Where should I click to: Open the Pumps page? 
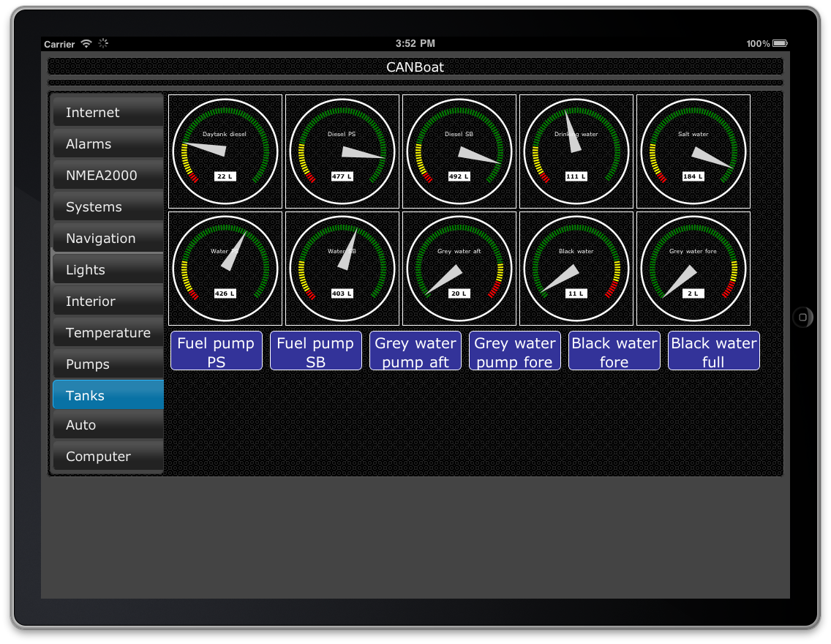click(x=108, y=364)
